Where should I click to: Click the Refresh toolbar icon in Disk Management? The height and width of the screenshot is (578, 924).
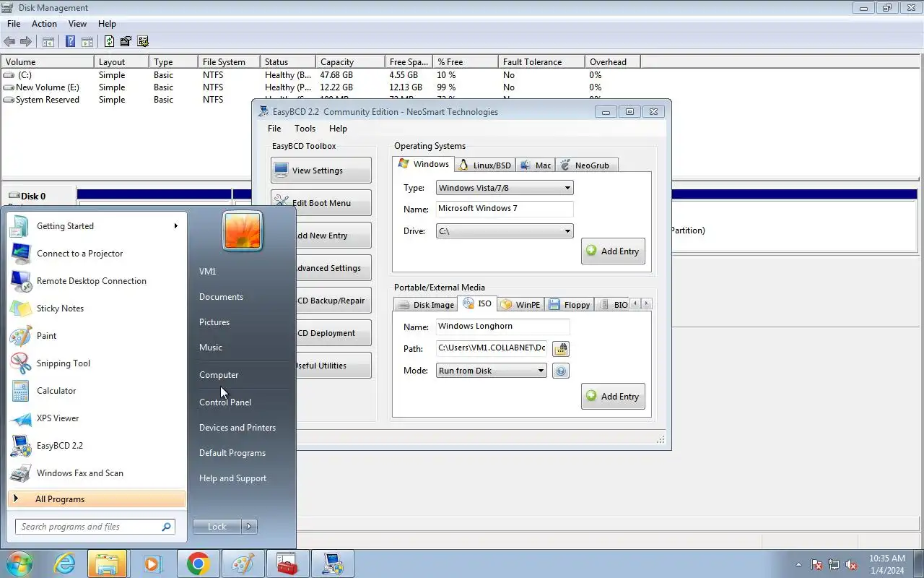[x=109, y=42]
